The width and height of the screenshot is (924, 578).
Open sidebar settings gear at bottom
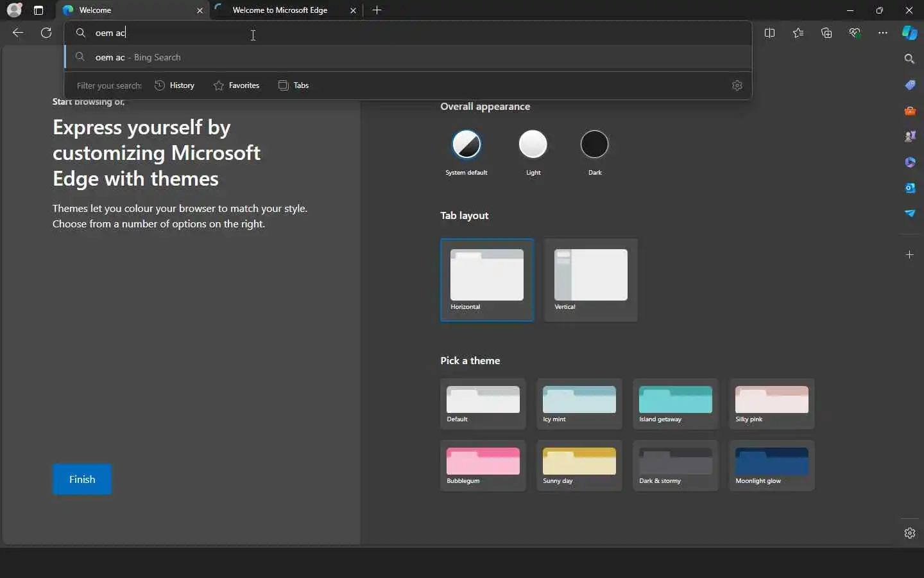[910, 533]
